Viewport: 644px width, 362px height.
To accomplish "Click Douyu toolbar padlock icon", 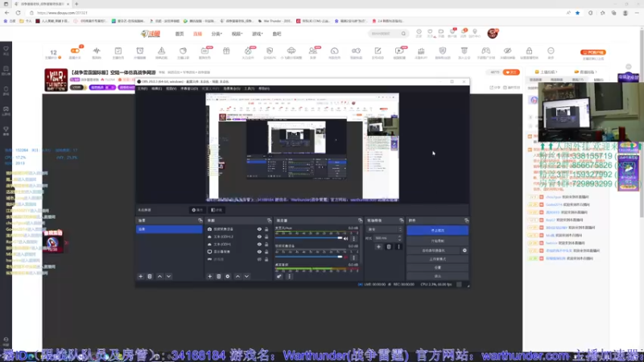I will point(529,51).
